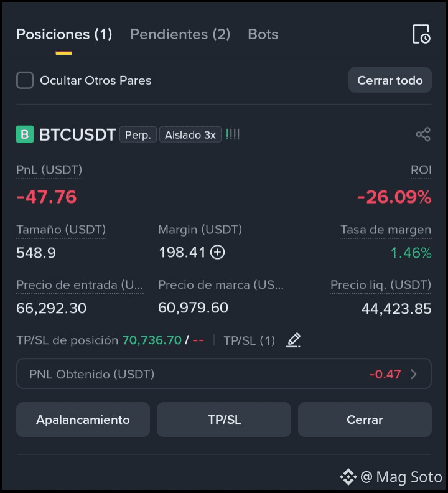Screen dimensions: 448x493
Task: Click the Cerrar todo button
Action: coord(390,80)
